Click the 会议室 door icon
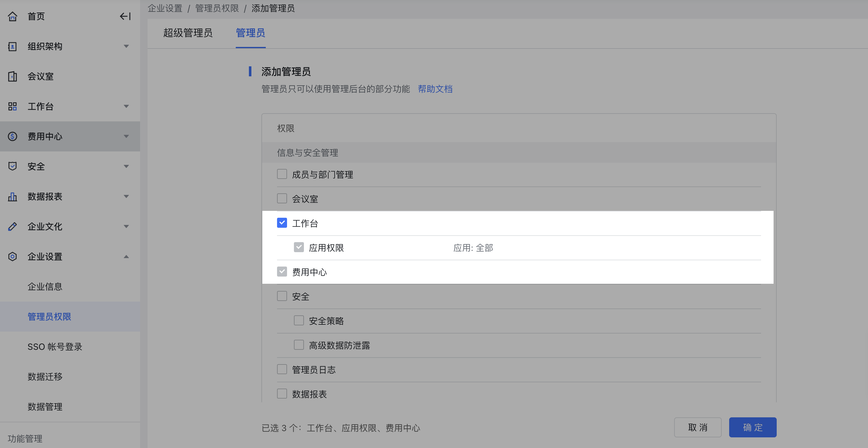 13,76
